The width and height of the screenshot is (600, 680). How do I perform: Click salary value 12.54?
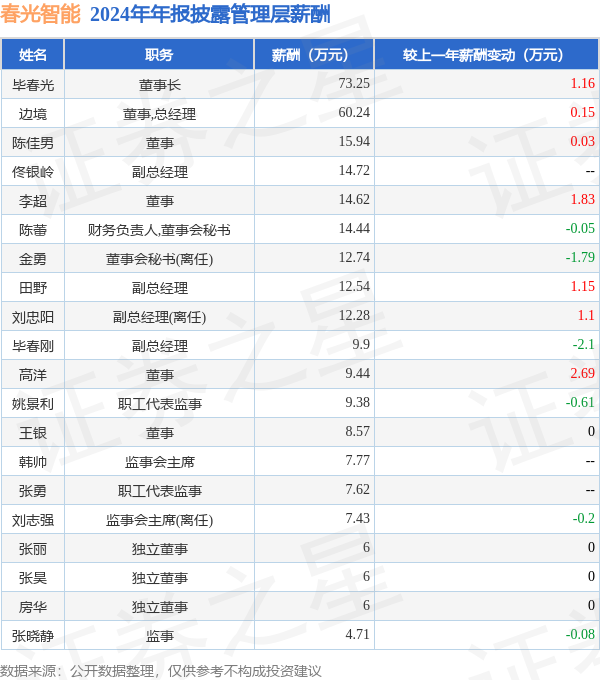point(354,287)
